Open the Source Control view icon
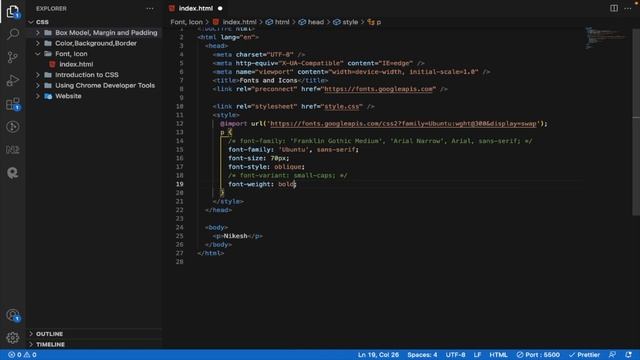The width and height of the screenshot is (640, 360). (13, 57)
